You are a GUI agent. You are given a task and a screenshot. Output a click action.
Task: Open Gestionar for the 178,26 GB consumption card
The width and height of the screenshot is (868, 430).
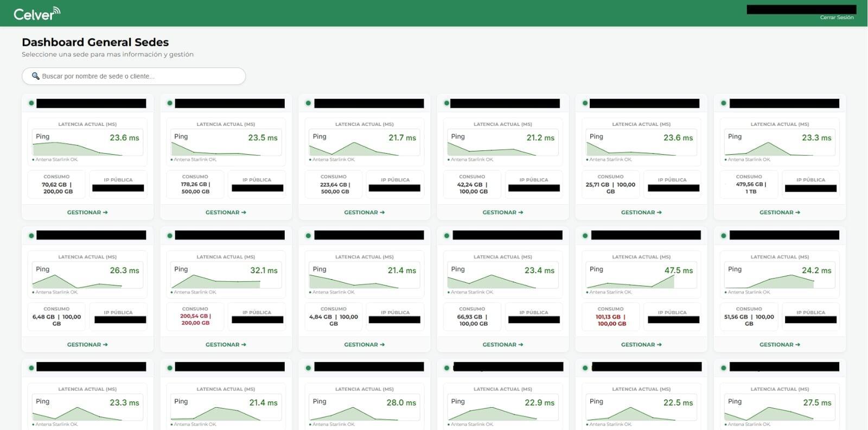click(x=226, y=212)
